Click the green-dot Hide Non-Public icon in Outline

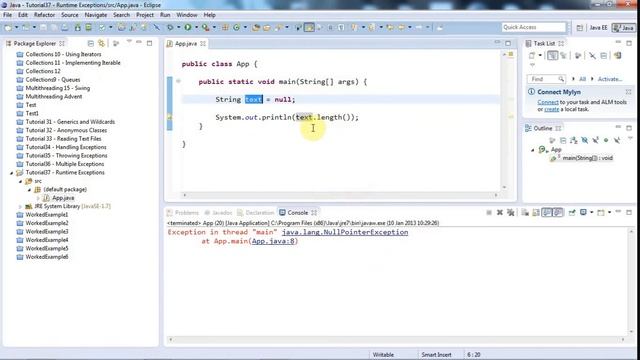pos(606,140)
